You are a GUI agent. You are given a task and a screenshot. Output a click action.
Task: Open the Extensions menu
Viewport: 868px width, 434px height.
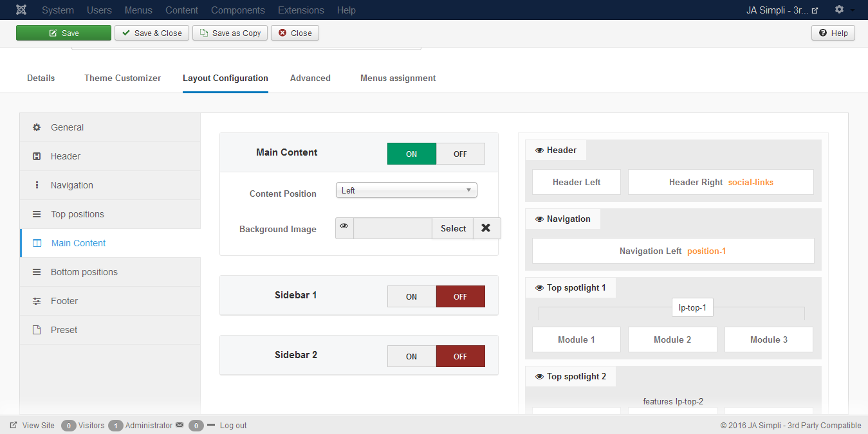(x=301, y=10)
